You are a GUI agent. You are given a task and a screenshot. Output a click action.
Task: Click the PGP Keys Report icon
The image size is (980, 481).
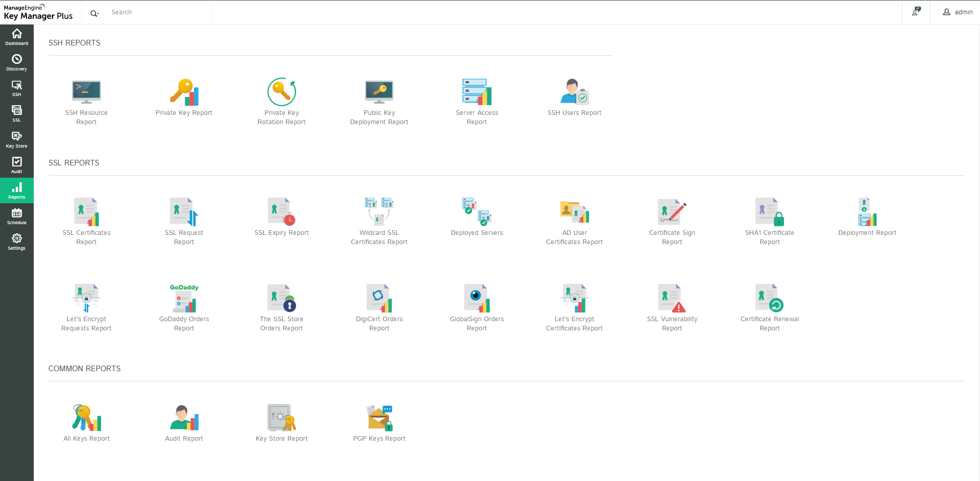379,418
